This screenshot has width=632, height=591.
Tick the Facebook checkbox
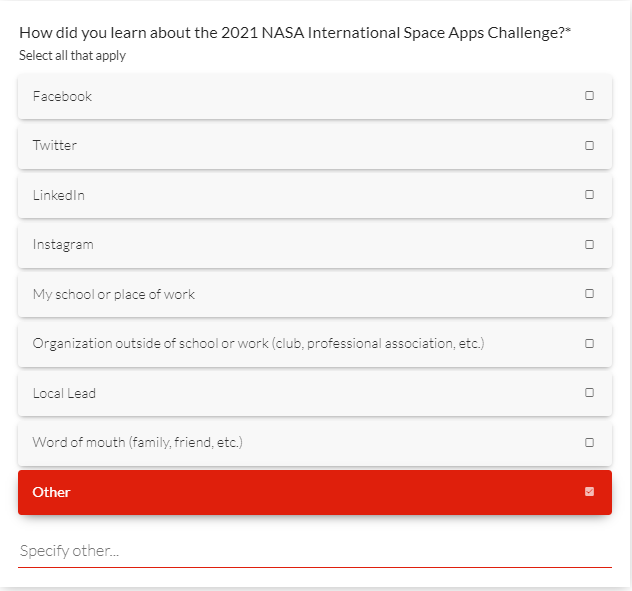pos(589,96)
